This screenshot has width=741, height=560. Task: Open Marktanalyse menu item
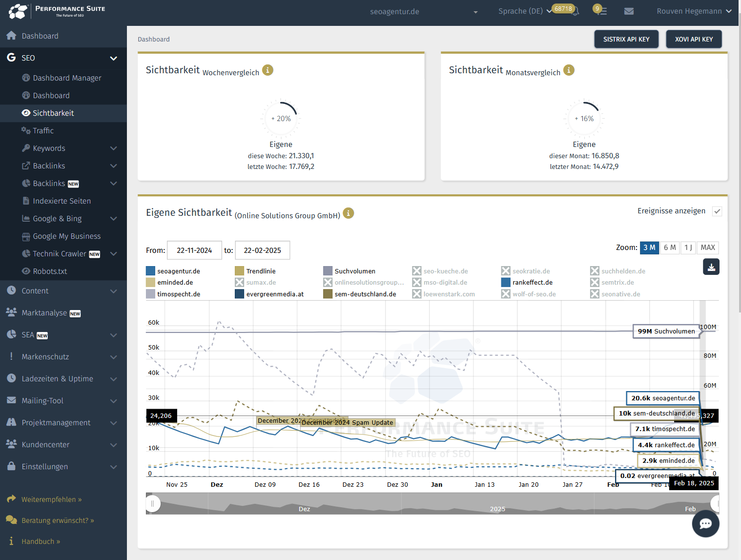pos(63,313)
